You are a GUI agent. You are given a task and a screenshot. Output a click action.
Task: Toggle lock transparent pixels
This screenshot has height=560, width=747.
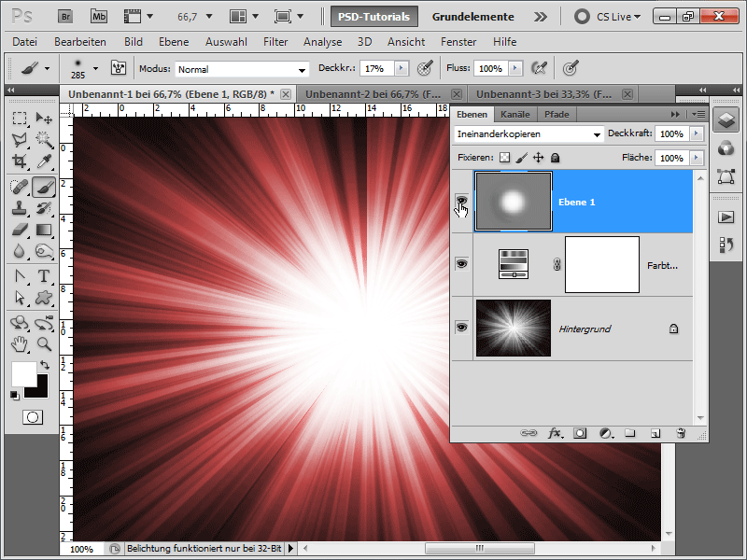click(x=504, y=158)
